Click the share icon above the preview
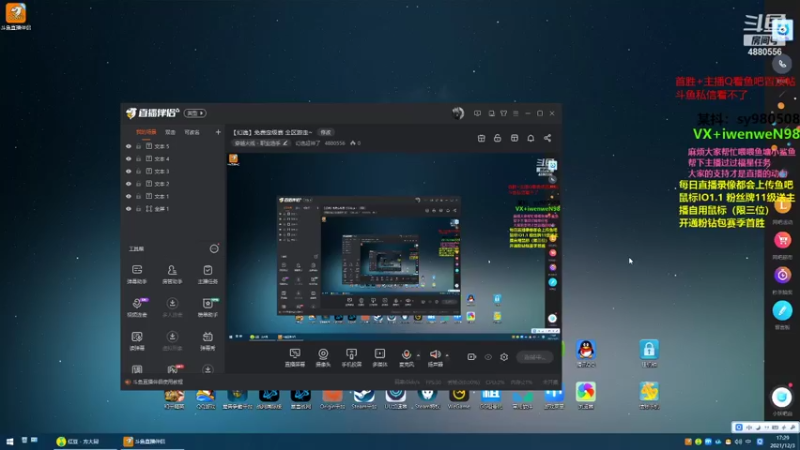800x450 pixels. click(547, 138)
